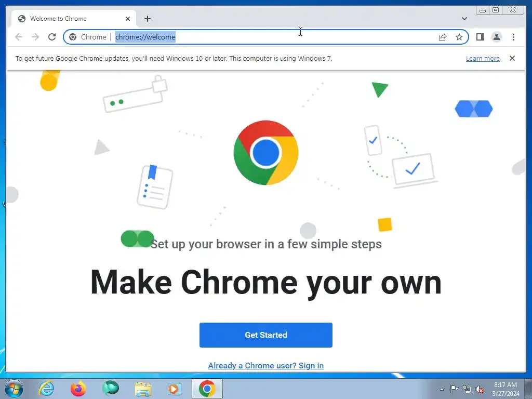Click the Get Started button
This screenshot has height=399, width=532.
tap(265, 335)
